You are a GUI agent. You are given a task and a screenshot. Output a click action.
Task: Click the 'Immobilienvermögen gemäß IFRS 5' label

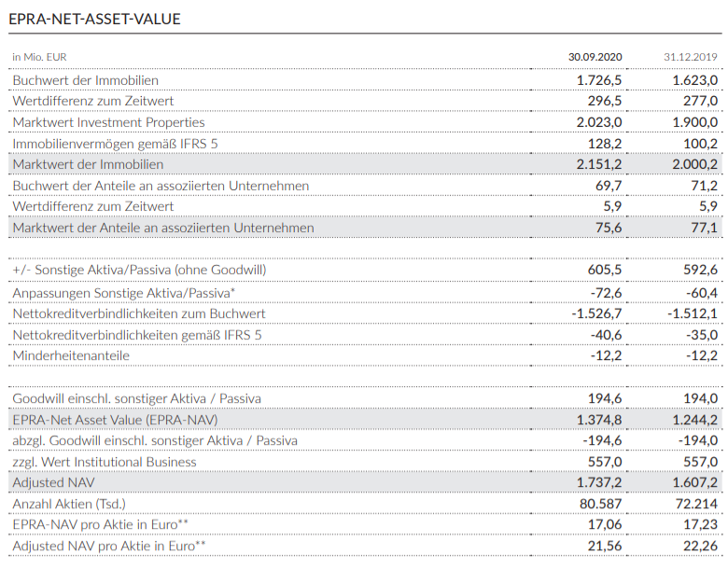(114, 144)
